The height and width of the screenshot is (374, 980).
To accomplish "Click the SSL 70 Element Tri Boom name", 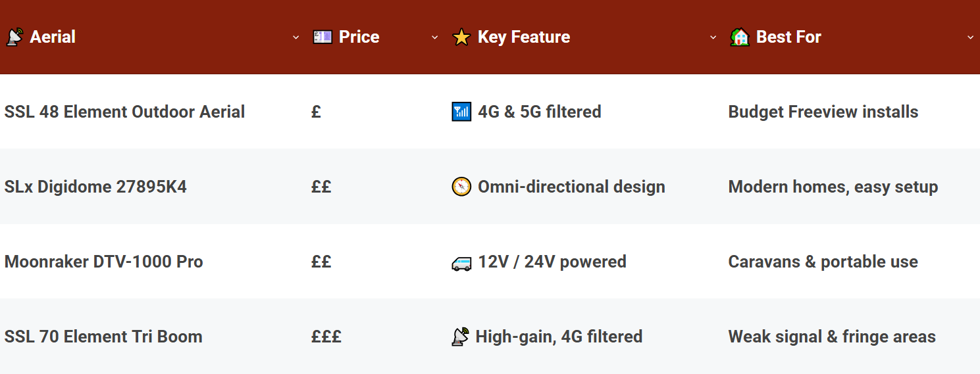I will click(x=103, y=337).
